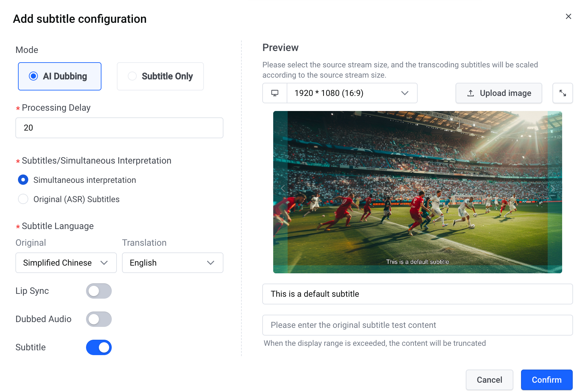583x392 pixels.
Task: Open the English translation language dropdown
Action: pos(173,263)
